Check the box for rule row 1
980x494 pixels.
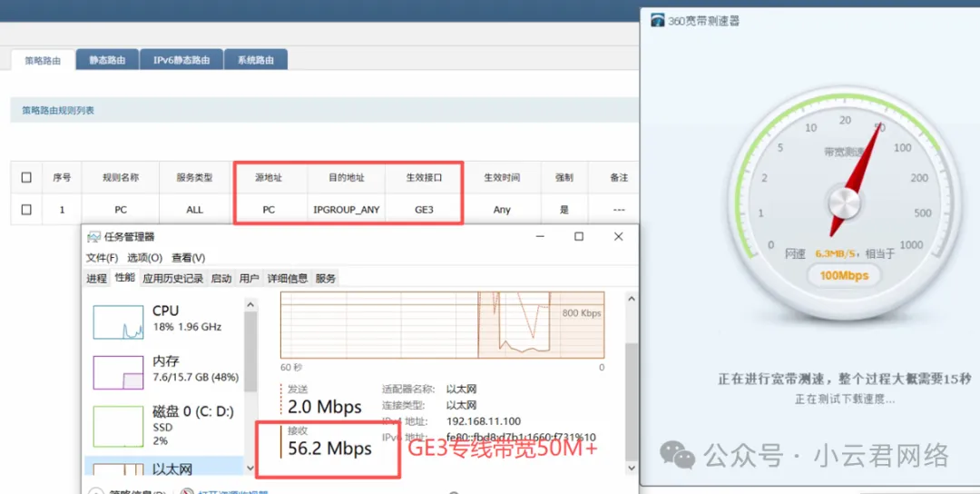pyautogui.click(x=26, y=210)
